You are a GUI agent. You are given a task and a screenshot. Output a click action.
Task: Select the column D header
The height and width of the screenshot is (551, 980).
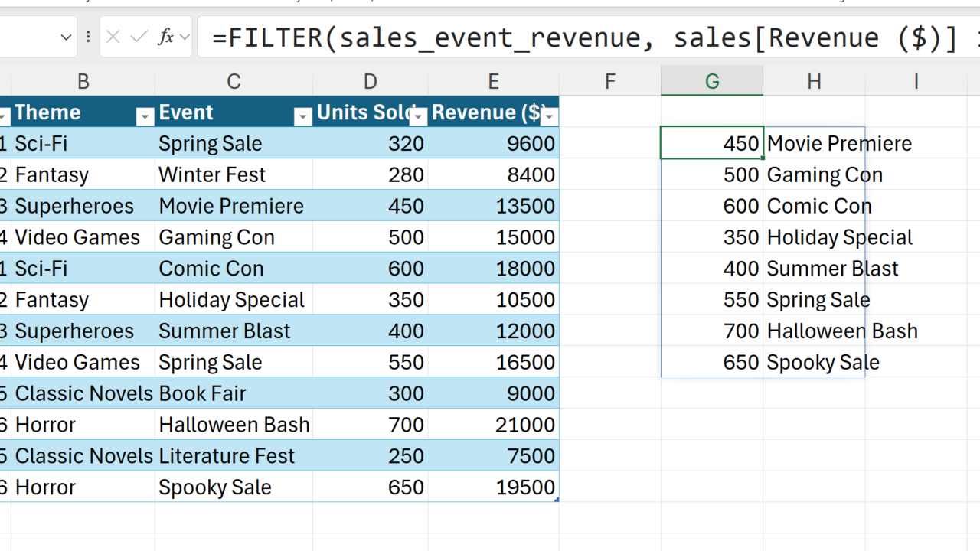[371, 81]
